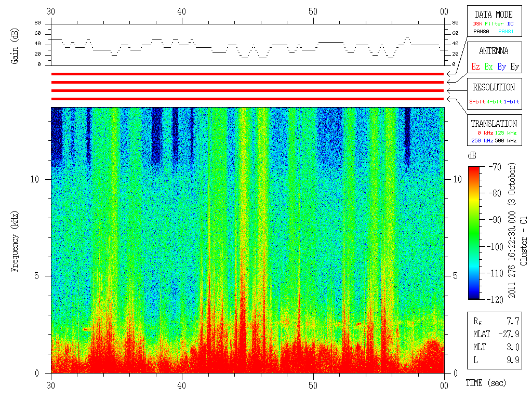The height and width of the screenshot is (399, 532).
Task: Click the Frequency (kHz) axis label
Action: 15,242
